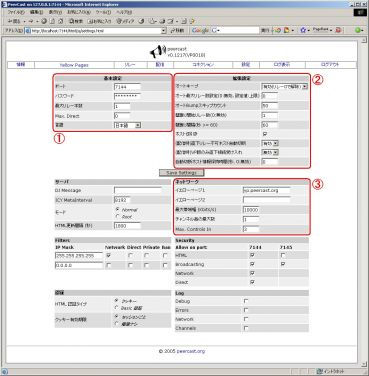Image resolution: width=369 pixels, height=376 pixels.
Task: Toggle Security Direct checkbox for 7144
Action: (x=252, y=282)
